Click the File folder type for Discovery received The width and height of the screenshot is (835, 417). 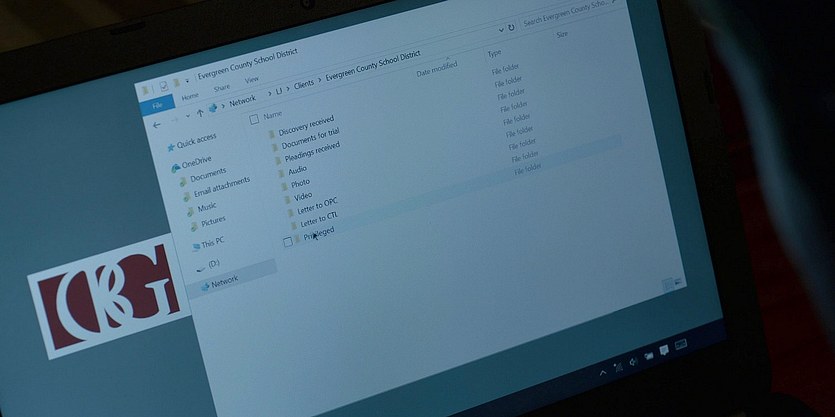pyautogui.click(x=505, y=70)
